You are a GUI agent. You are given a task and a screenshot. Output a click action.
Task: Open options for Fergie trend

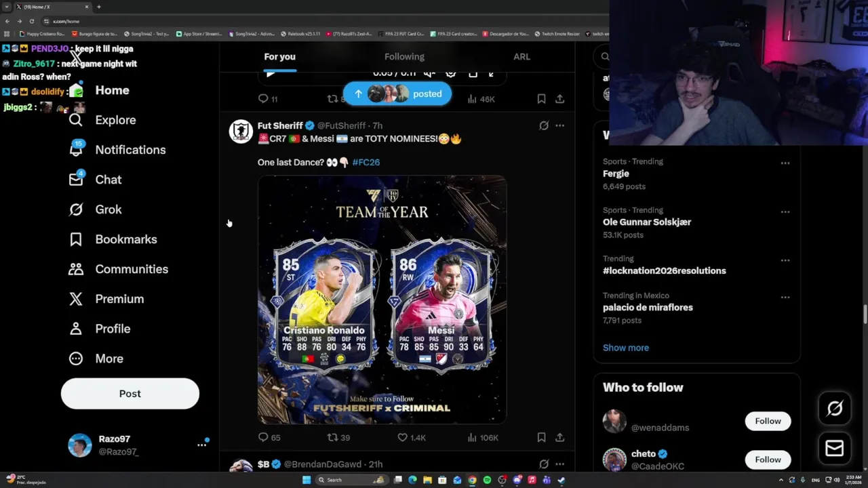[785, 163]
